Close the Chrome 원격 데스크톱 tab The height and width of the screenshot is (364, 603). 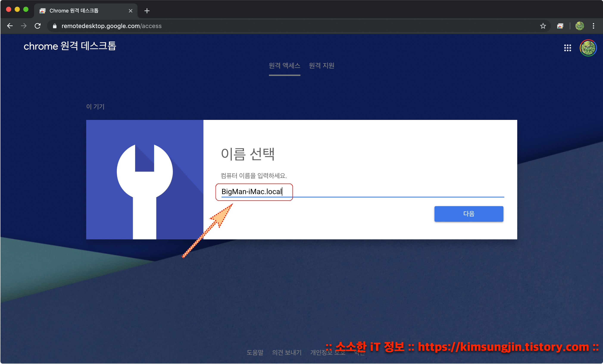click(x=130, y=11)
